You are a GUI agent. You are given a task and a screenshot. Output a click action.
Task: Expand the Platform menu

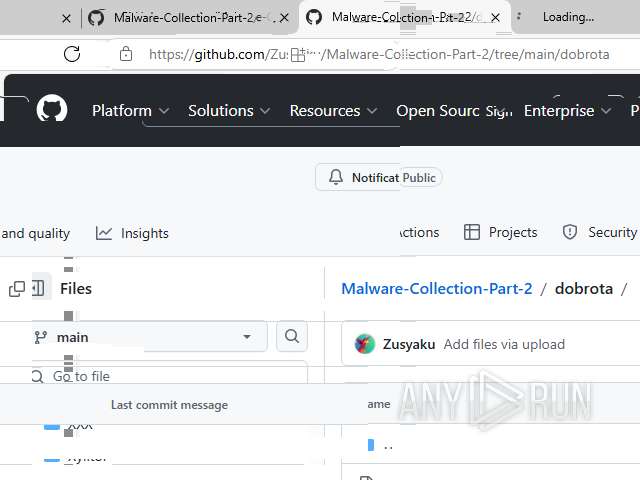pyautogui.click(x=130, y=111)
